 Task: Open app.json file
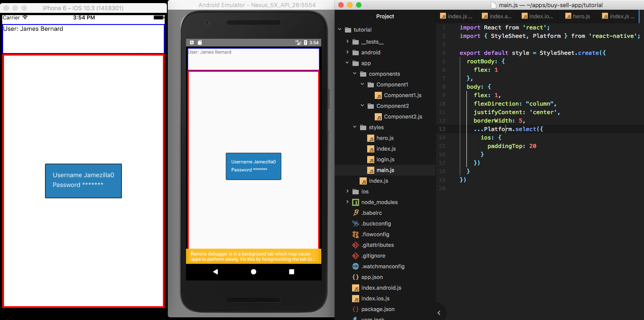pos(372,277)
